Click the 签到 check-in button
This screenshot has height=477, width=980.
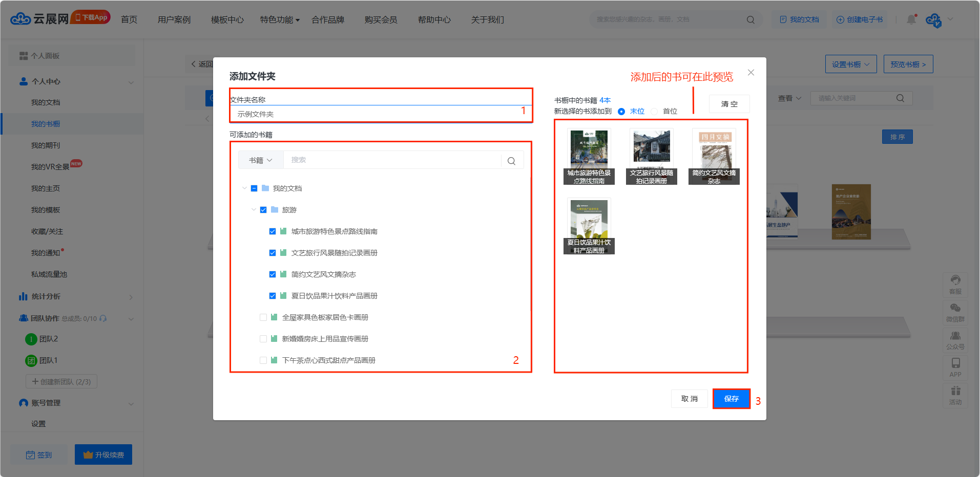click(x=39, y=454)
